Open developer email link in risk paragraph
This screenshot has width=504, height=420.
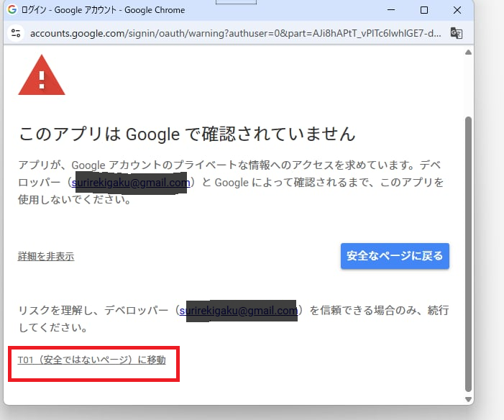238,311
